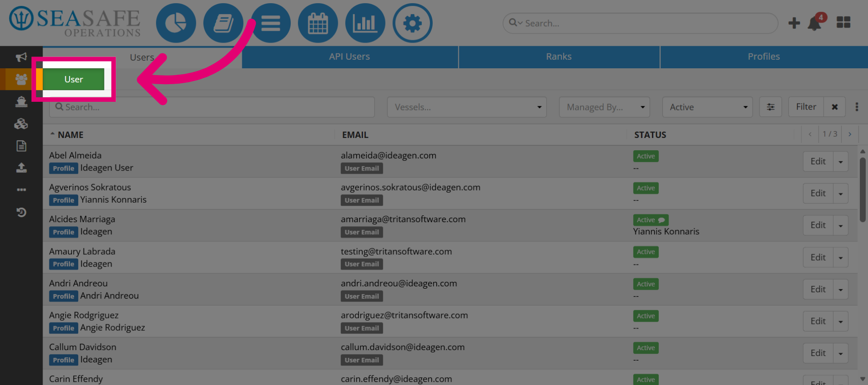
Task: Apply the Filter button
Action: click(x=806, y=107)
